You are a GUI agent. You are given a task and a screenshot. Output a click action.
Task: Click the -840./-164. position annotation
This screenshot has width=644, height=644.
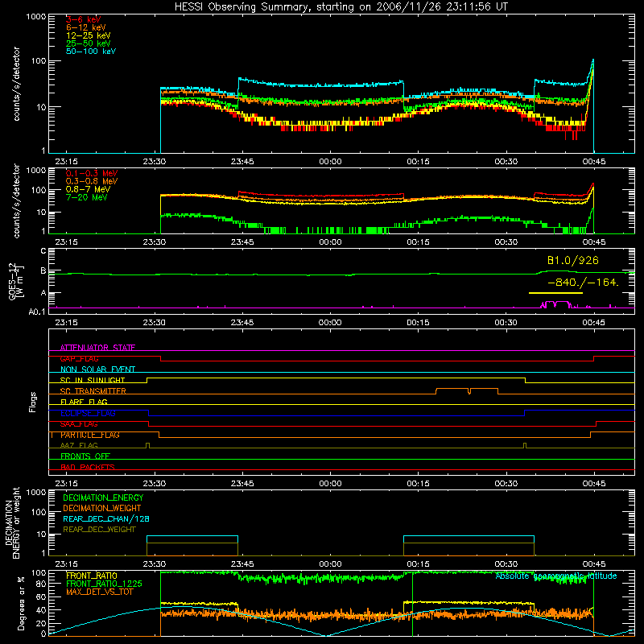click(583, 283)
